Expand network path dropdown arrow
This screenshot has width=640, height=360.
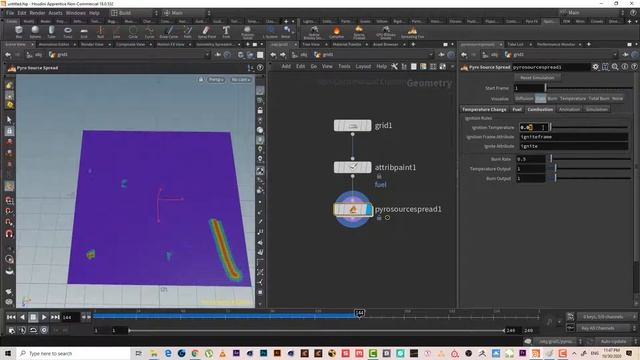point(431,54)
